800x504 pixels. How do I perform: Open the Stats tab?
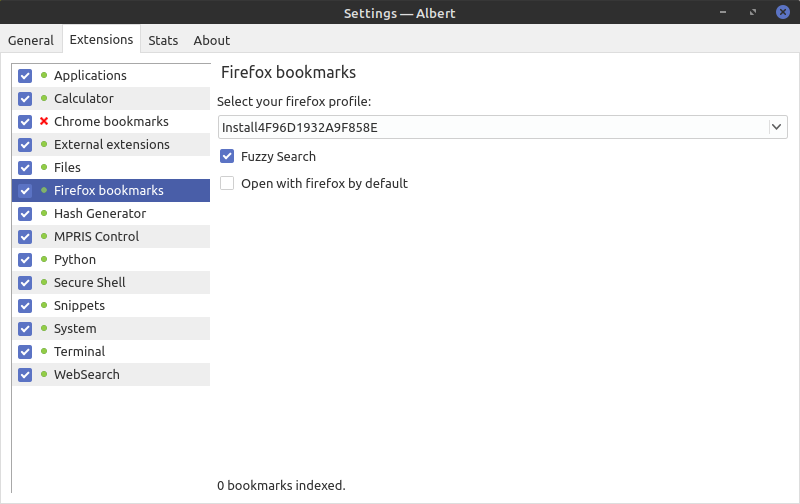click(163, 40)
